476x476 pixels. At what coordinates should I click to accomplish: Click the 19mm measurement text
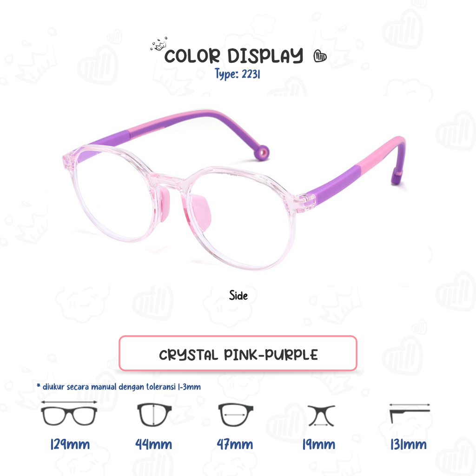point(319,444)
